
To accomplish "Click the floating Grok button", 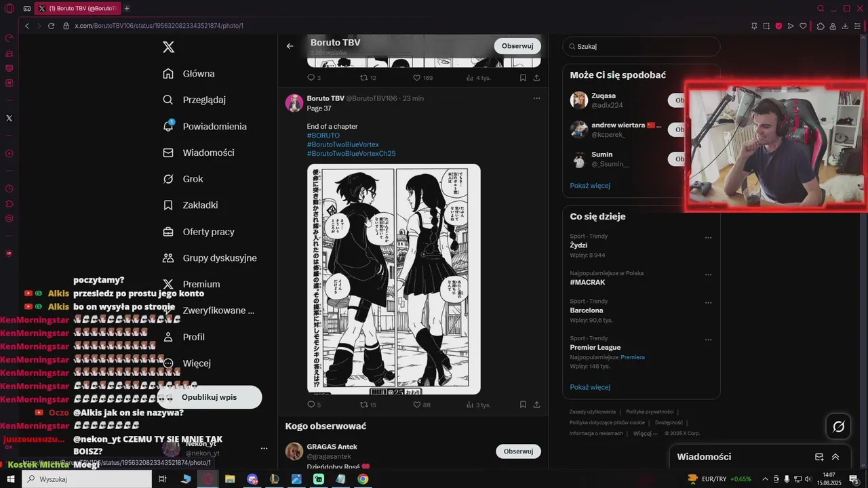I will (x=839, y=426).
